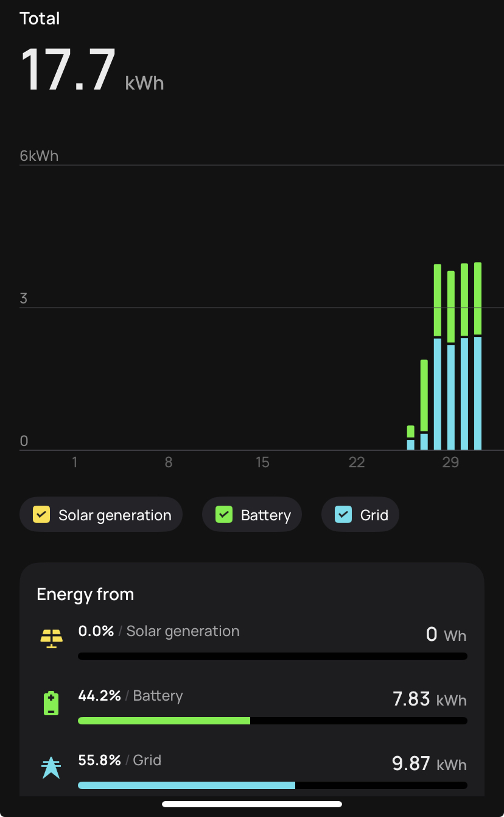This screenshot has height=817, width=504.
Task: Click the green battery icon
Action: tap(51, 703)
